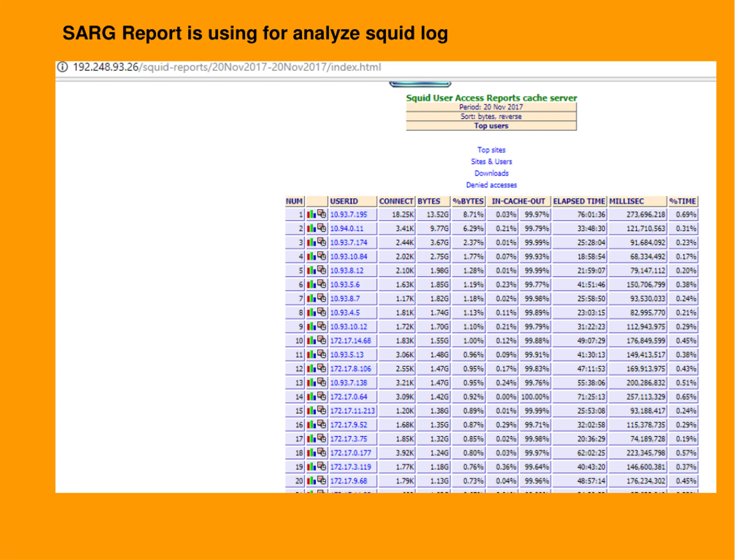Click the BYTES column header
This screenshot has width=747, height=560.
click(x=429, y=202)
